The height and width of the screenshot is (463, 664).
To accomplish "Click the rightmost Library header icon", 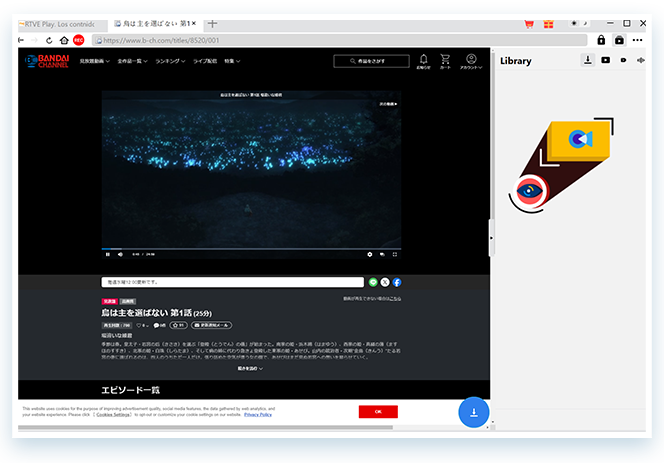I will point(641,60).
